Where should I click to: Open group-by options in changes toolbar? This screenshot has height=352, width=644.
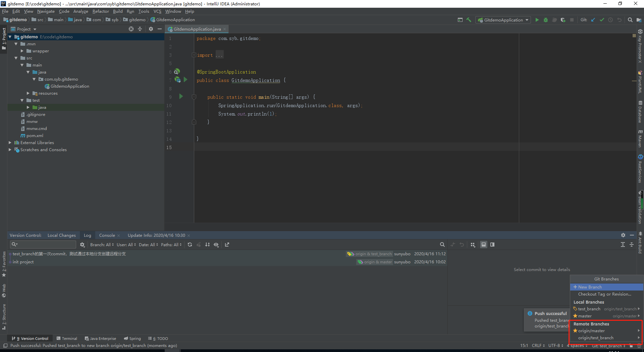pyautogui.click(x=473, y=245)
